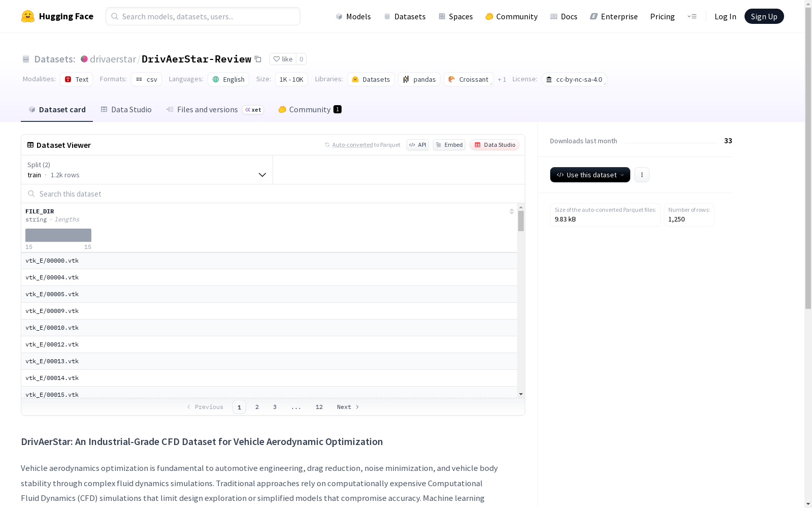Screen dimensions: 812x508
Task: Go to Datasets in the top navigation
Action: [404, 16]
